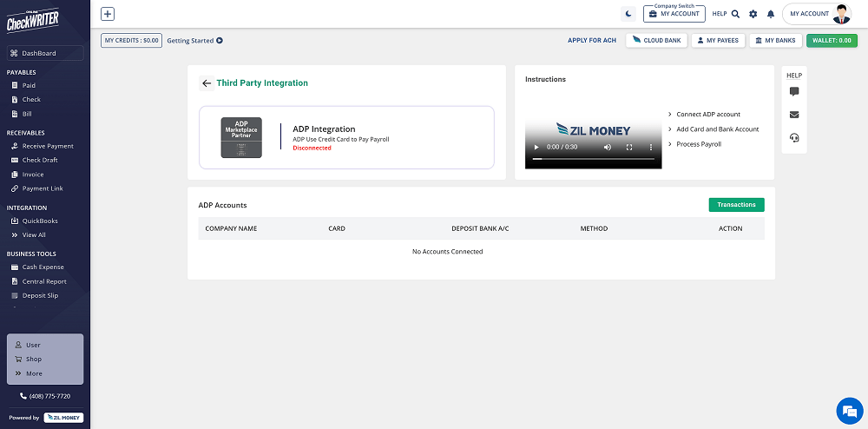Viewport: 868px width, 429px height.
Task: Open notifications bell icon
Action: tap(771, 14)
